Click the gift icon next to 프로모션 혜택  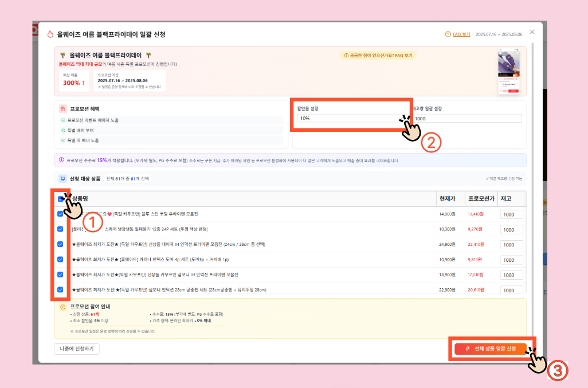(63, 108)
